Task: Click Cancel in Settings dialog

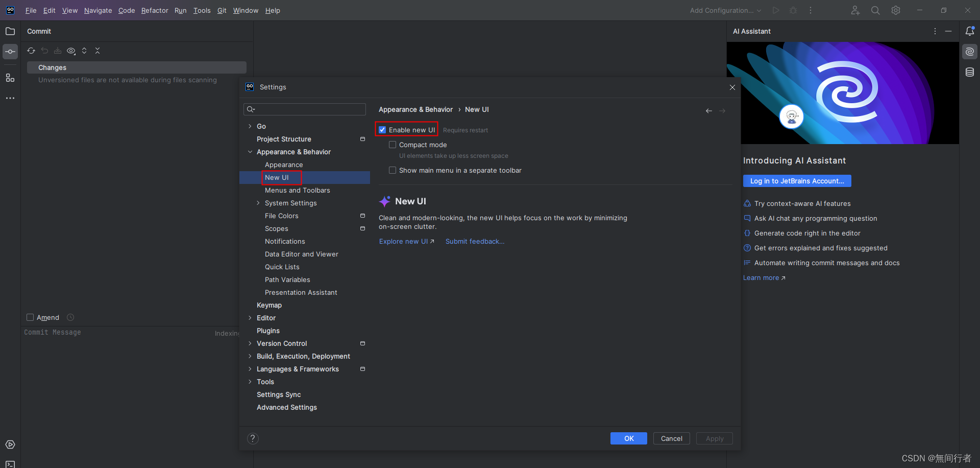Action: click(672, 438)
